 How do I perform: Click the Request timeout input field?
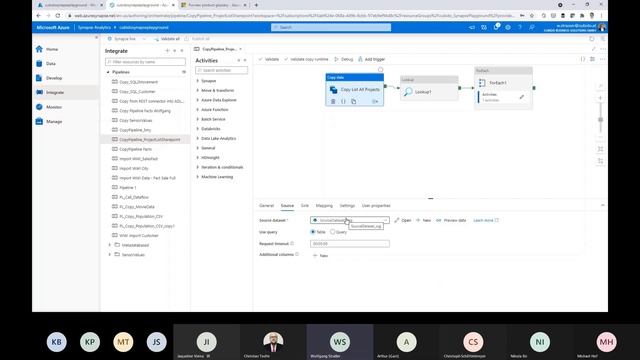click(x=350, y=244)
